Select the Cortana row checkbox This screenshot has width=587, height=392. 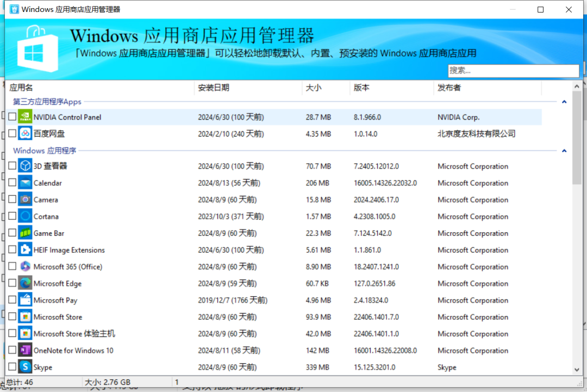pos(13,216)
